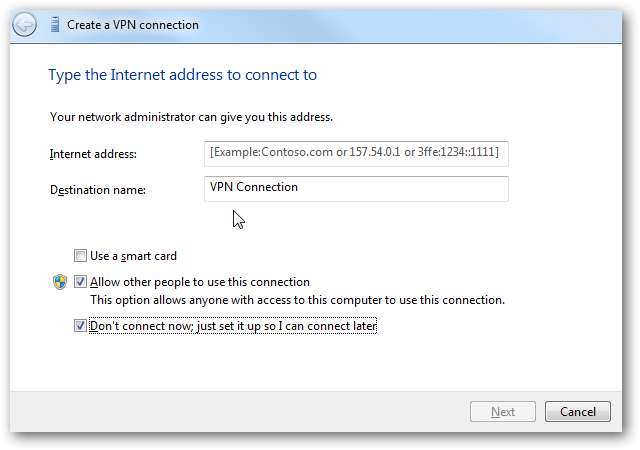Uncheck the Allow other people checkbox
Image resolution: width=640 pixels, height=450 pixels.
point(80,282)
